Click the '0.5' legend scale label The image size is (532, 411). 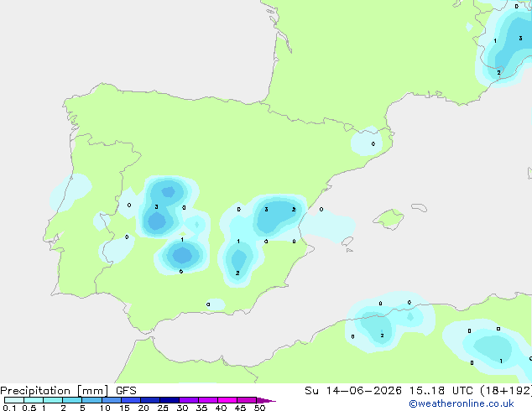29,408
